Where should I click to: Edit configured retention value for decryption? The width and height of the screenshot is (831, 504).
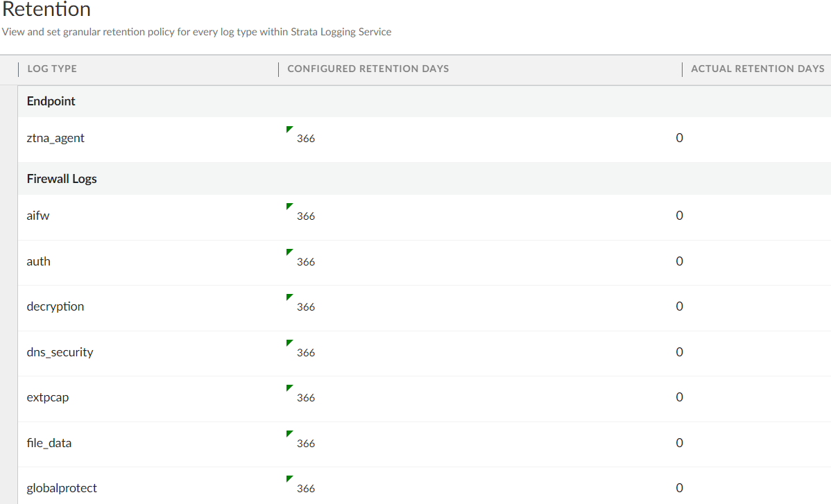pos(306,307)
